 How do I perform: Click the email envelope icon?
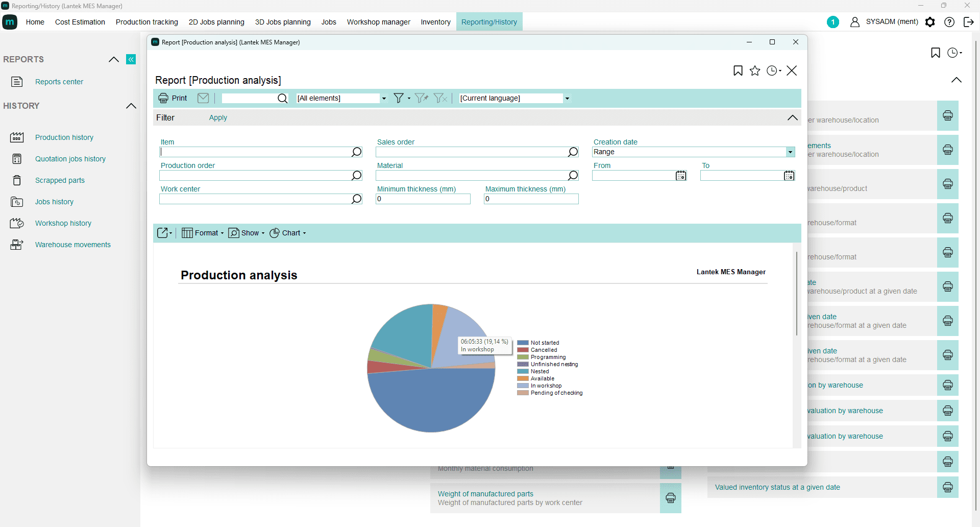pos(203,98)
